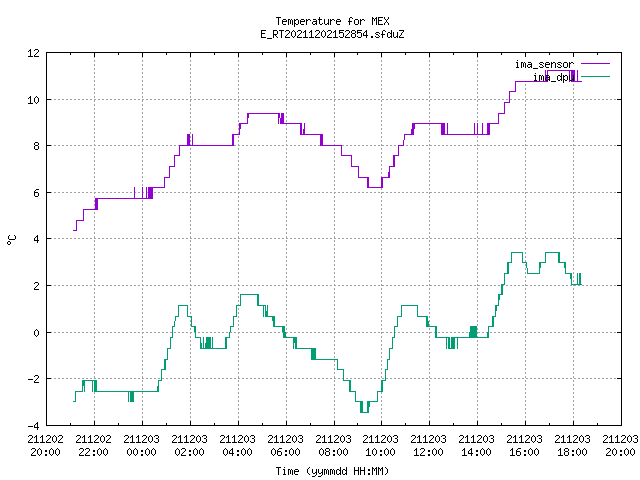The image size is (640, 480).
Task: Click the "Time (yymmdd HH:MM)" x-axis label
Action: 332,471
